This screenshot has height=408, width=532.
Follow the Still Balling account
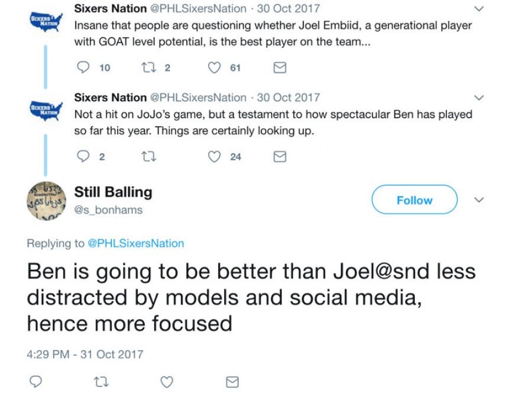pos(414,200)
